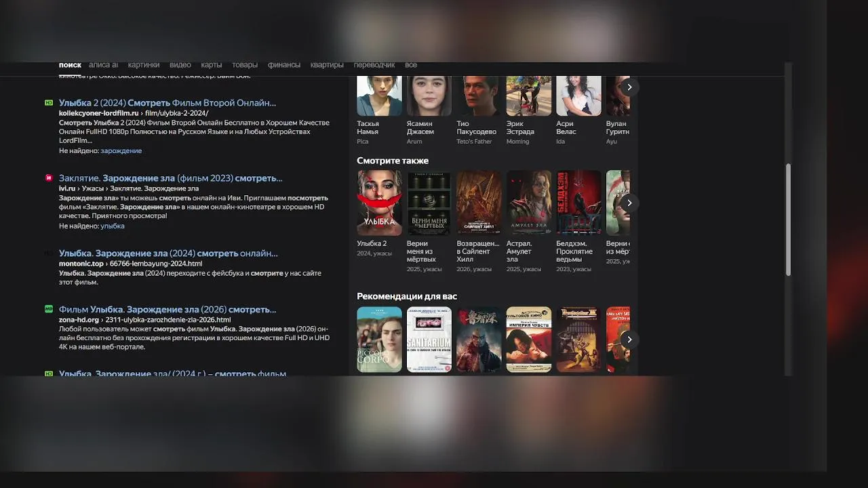Click the Рекомендации для вас heading
This screenshot has width=868, height=488.
click(x=407, y=296)
